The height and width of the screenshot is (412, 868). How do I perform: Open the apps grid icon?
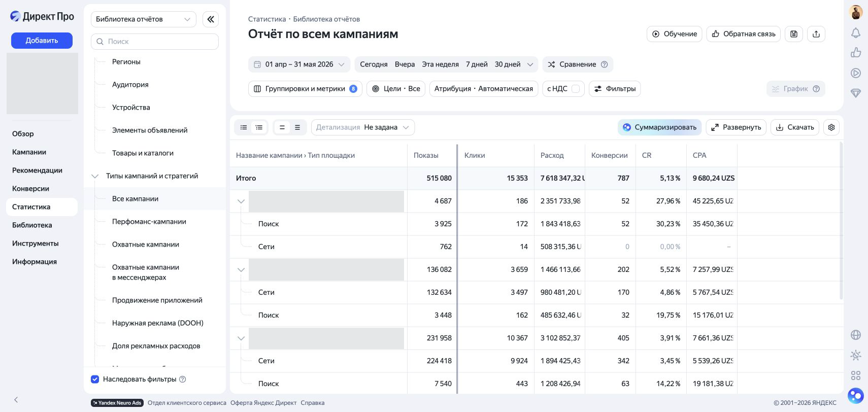pos(856,375)
